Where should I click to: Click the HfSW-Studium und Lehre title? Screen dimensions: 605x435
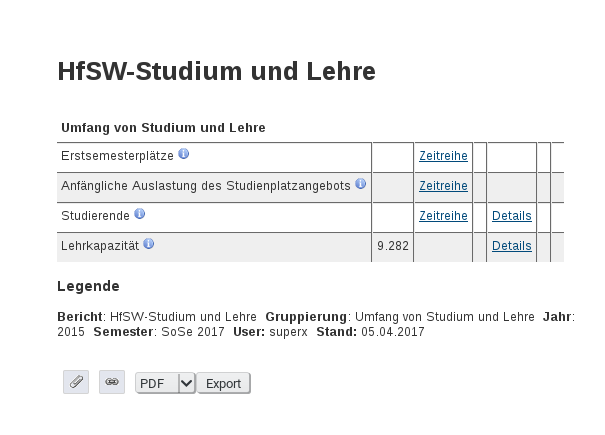coord(216,72)
